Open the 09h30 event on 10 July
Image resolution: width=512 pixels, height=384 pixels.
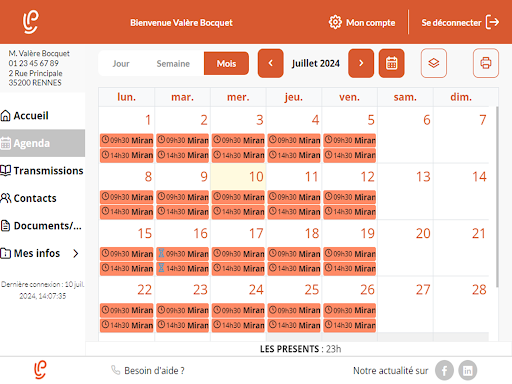(x=238, y=197)
